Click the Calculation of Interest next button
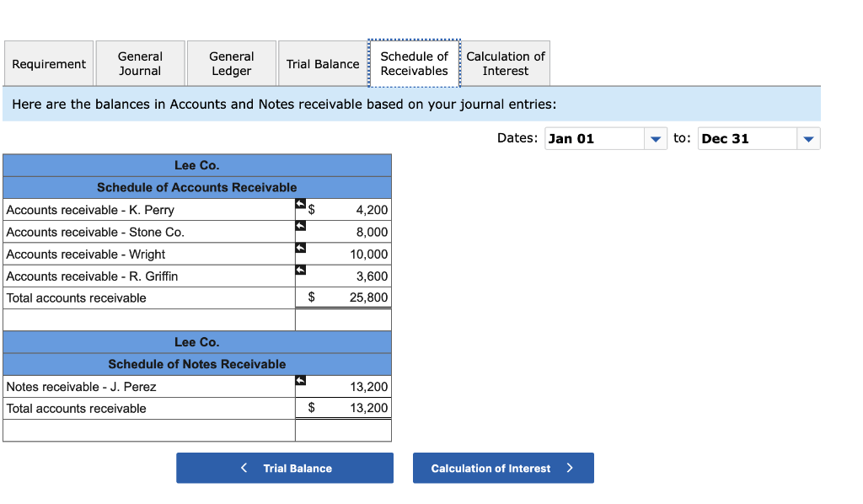 point(503,468)
